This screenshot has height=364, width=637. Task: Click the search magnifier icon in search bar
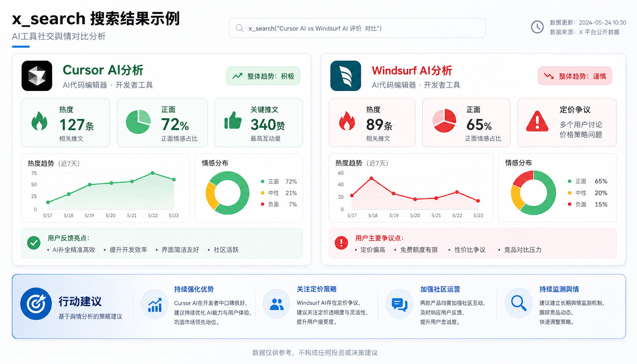click(x=240, y=28)
